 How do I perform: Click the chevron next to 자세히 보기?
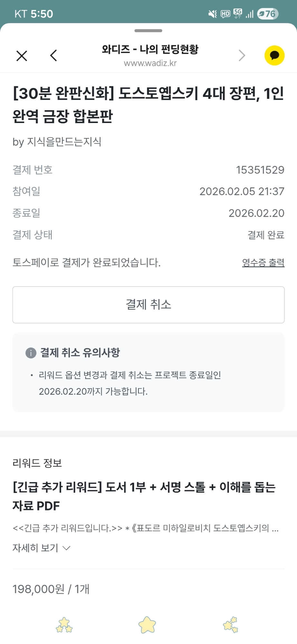pyautogui.click(x=66, y=548)
